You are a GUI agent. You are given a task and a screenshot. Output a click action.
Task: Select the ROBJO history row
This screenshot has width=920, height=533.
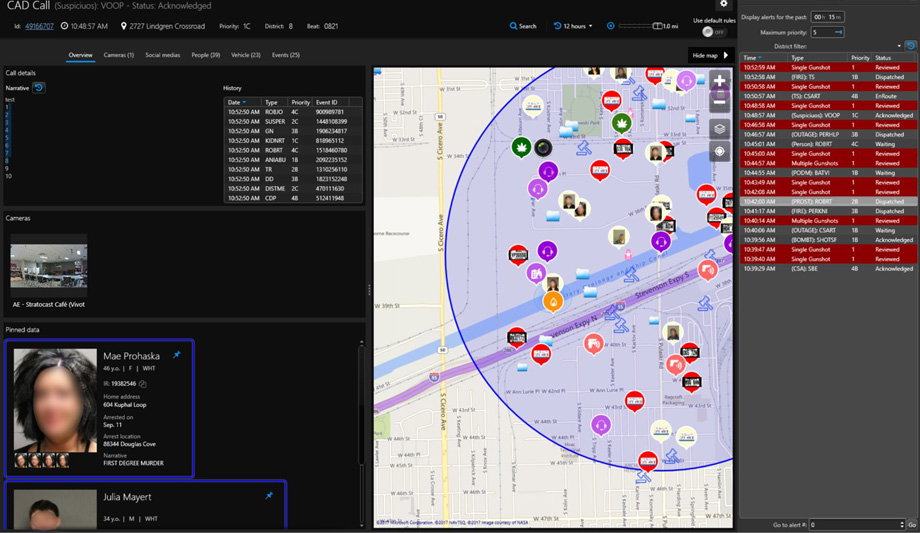(x=293, y=112)
